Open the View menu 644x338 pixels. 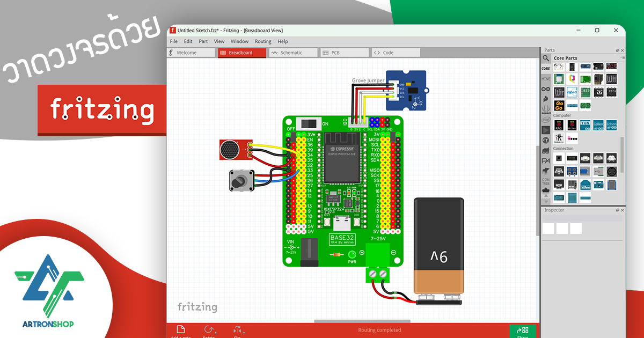219,41
